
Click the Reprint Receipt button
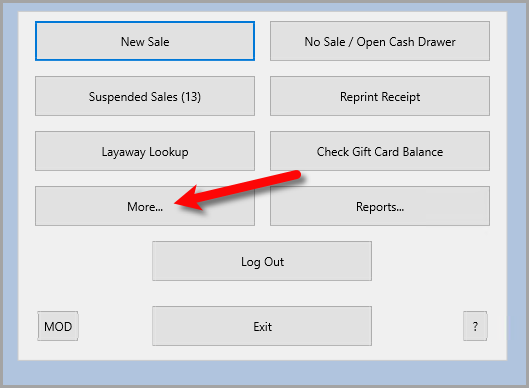point(380,96)
